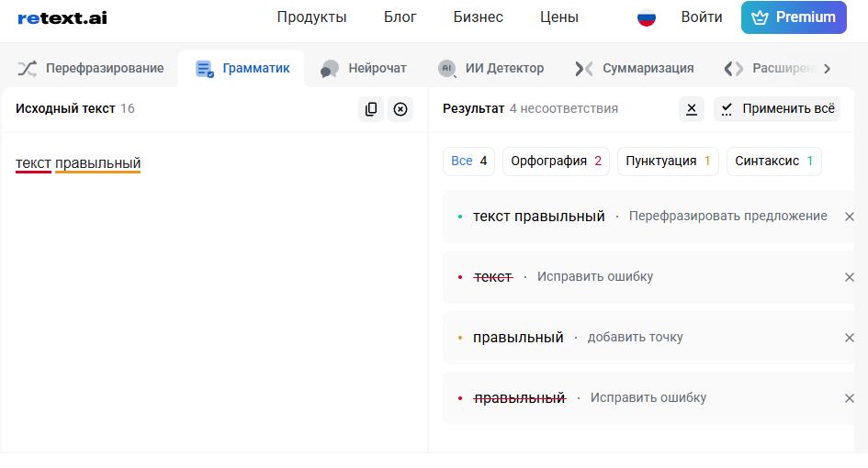Viewport: 868px width, 468px height.
Task: Copy the source text with copy icon
Action: [x=371, y=109]
